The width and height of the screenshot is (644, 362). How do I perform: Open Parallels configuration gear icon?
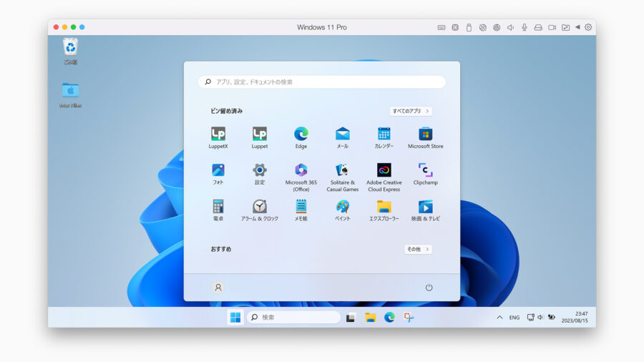point(588,27)
